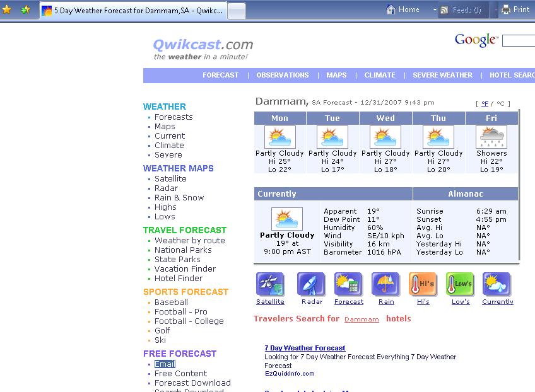Expand the Home button dropdown arrow
This screenshot has width=535, height=392.
[x=435, y=10]
